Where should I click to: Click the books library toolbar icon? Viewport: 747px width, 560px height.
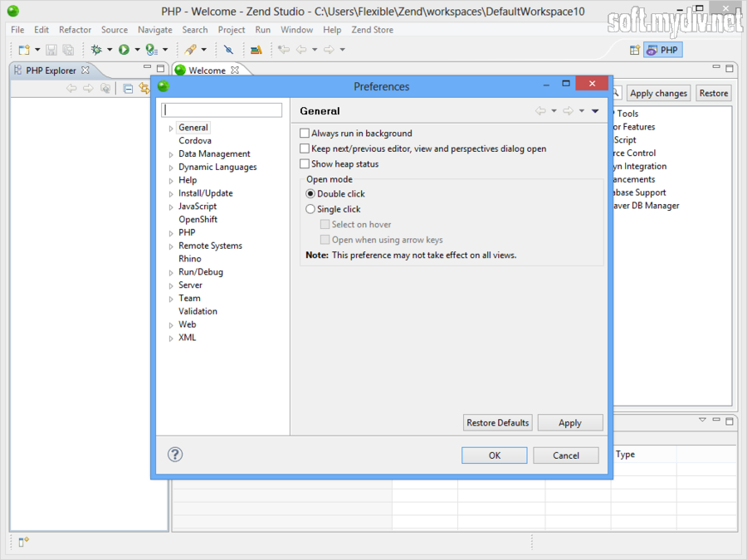[256, 50]
